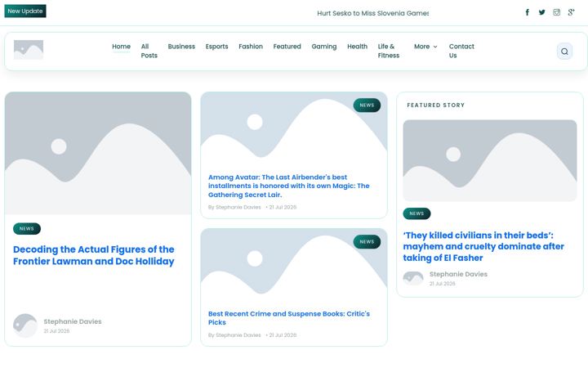This screenshot has height=368, width=588.
Task: Click NEWS tag in Featured Story card
Action: [416, 213]
